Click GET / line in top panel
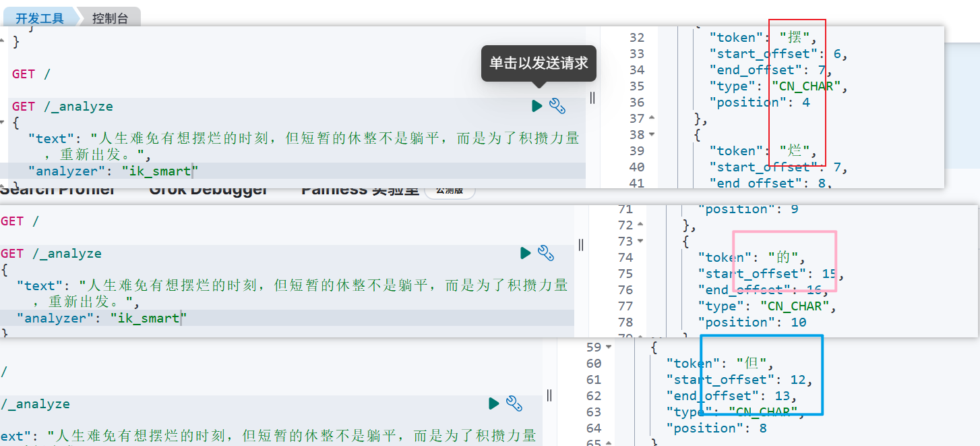980x446 pixels. coord(31,74)
